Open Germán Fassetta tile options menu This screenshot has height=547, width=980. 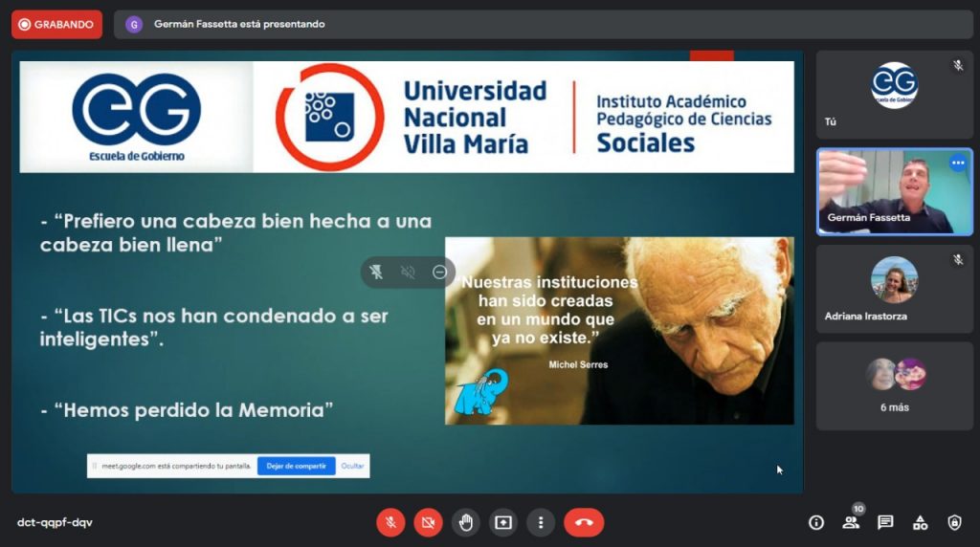click(957, 164)
